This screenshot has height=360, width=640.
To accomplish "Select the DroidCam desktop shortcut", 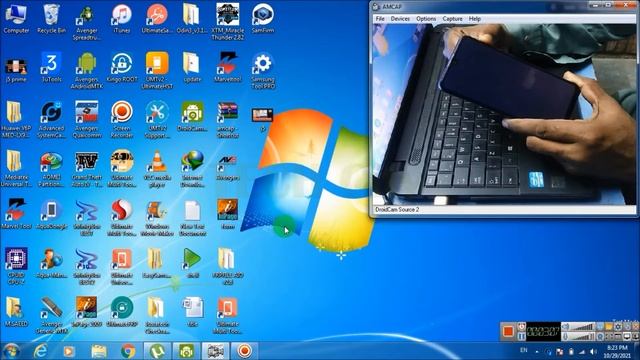I will point(192,116).
